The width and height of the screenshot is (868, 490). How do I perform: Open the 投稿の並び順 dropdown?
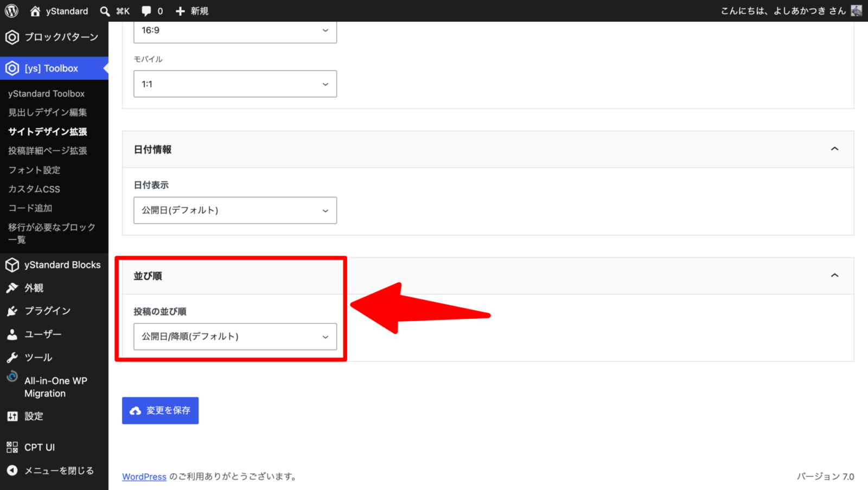[x=235, y=336]
